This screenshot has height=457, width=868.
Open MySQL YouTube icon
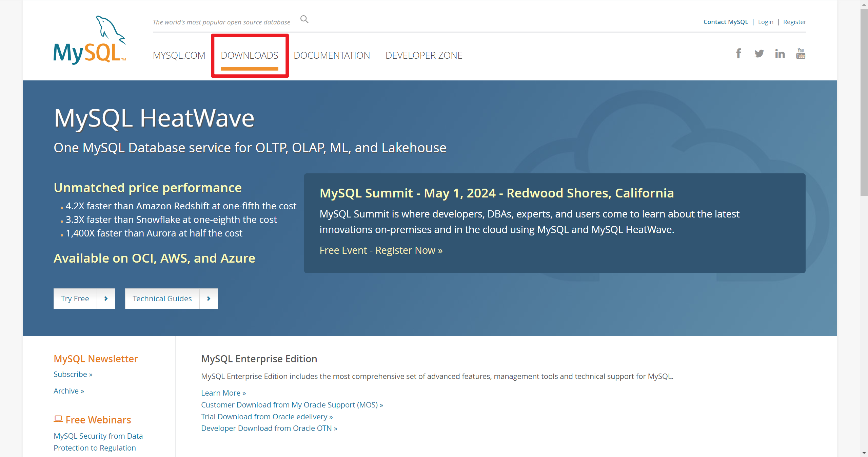(x=801, y=54)
